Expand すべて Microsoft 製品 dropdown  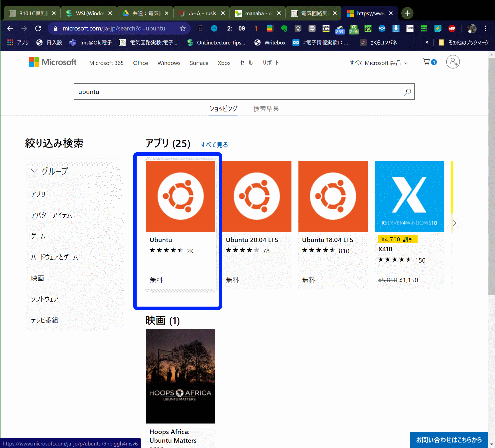[x=379, y=63]
